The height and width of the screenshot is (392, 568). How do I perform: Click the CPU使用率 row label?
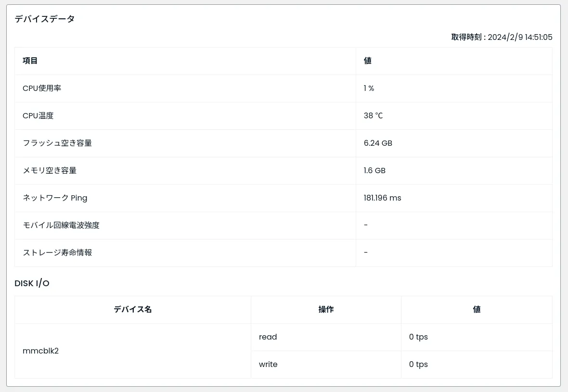coord(42,88)
